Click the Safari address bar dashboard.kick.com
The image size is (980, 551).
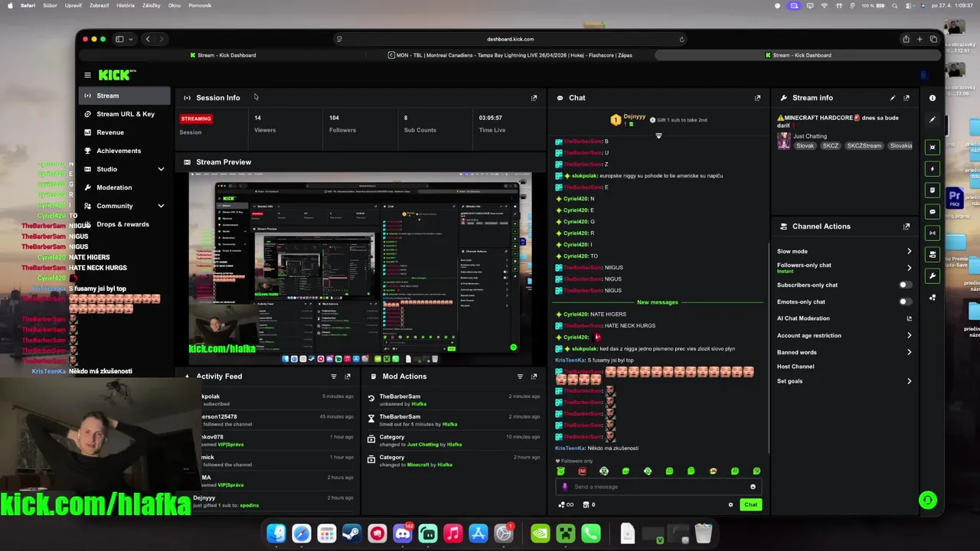coord(510,39)
